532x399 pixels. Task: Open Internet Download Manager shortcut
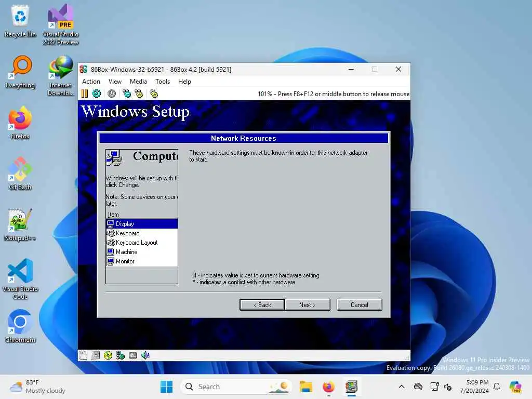[x=61, y=75]
